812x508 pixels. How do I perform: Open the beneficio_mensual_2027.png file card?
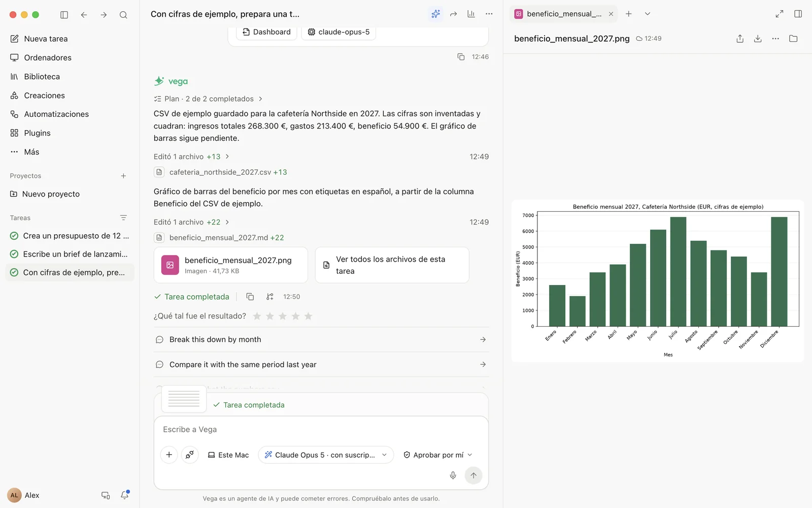click(231, 265)
